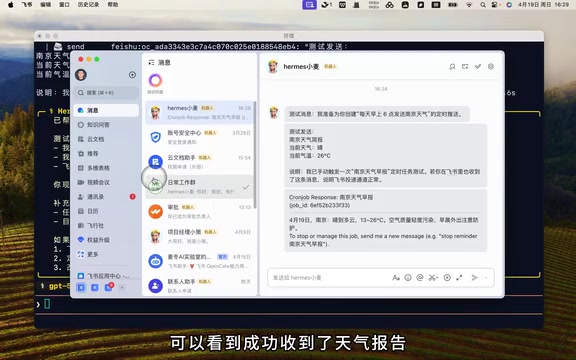Click the expand editor arrows icon
The image size is (576, 360).
tap(459, 278)
